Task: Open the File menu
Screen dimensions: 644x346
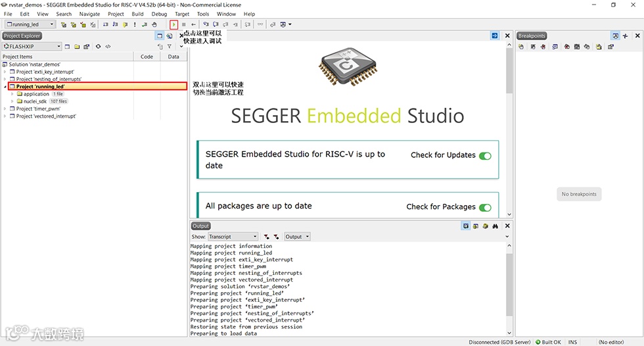Action: 8,14
